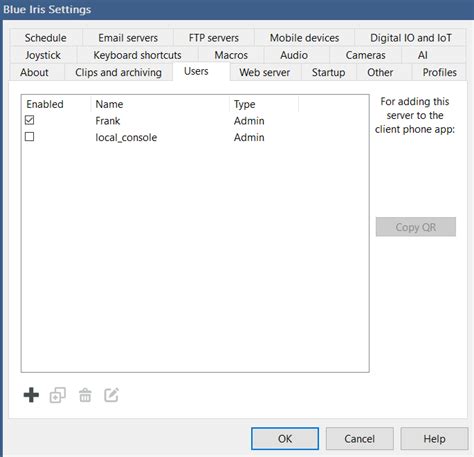Sort users by Type column header
The width and height of the screenshot is (474, 457).
(264, 104)
